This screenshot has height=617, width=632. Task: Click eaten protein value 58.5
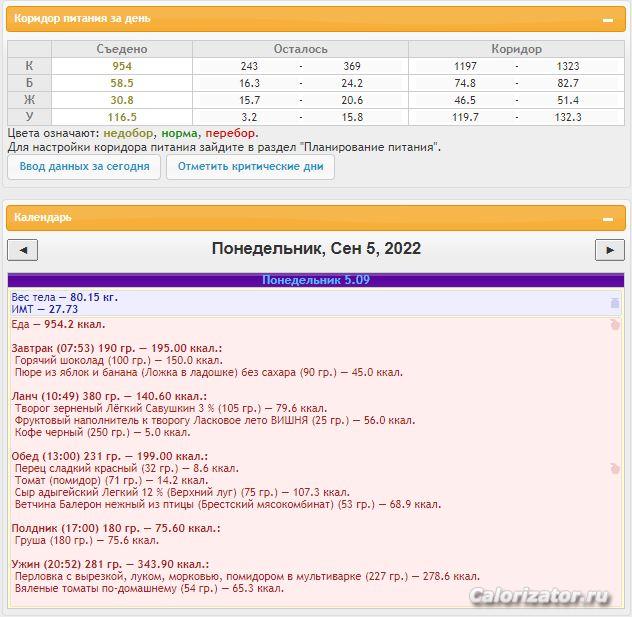[x=122, y=83]
